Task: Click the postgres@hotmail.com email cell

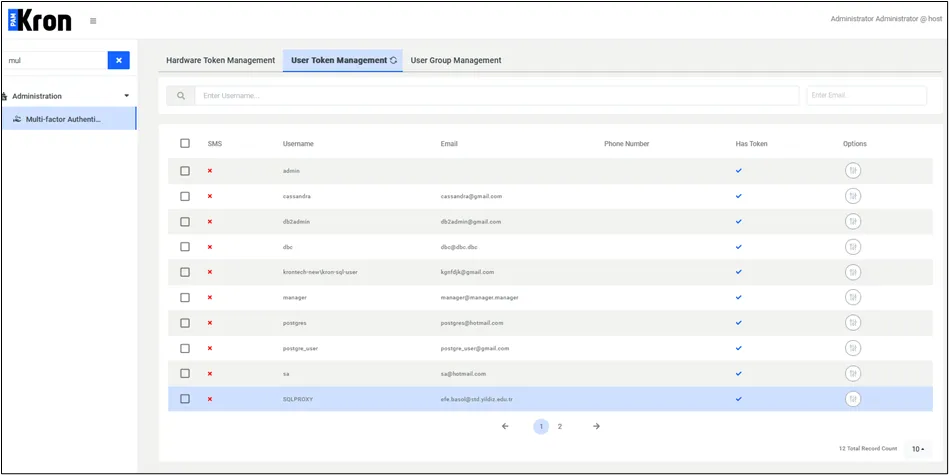Action: [x=472, y=323]
